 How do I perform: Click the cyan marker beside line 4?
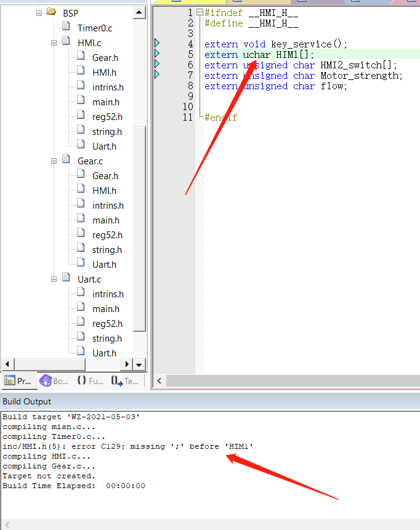pyautogui.click(x=157, y=43)
